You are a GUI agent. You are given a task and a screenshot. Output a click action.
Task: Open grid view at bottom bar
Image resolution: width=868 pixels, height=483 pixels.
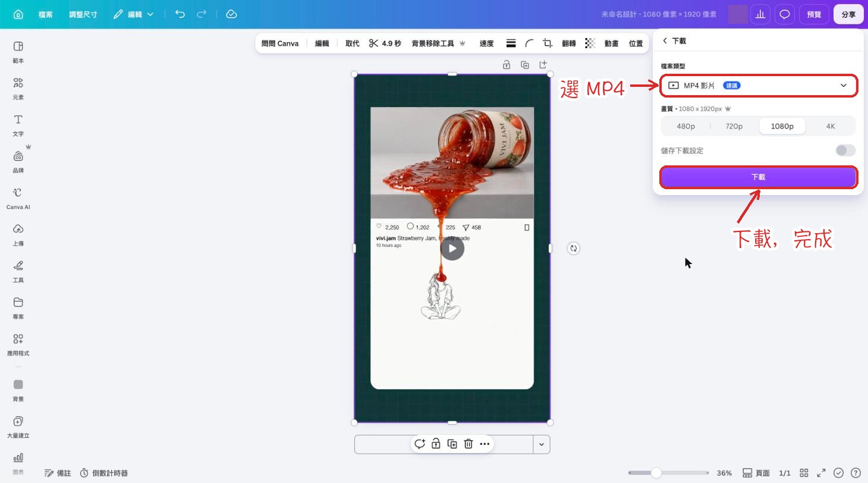(x=804, y=473)
